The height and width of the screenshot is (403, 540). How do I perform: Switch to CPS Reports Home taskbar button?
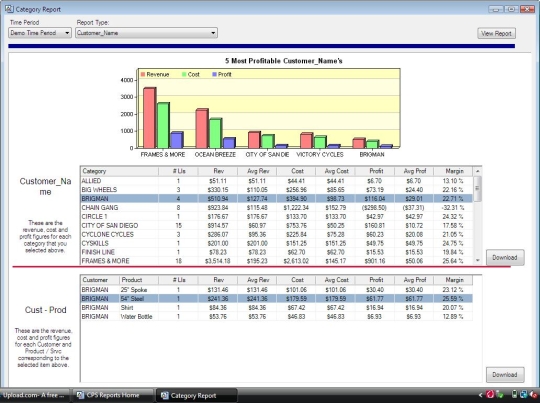tap(113, 395)
